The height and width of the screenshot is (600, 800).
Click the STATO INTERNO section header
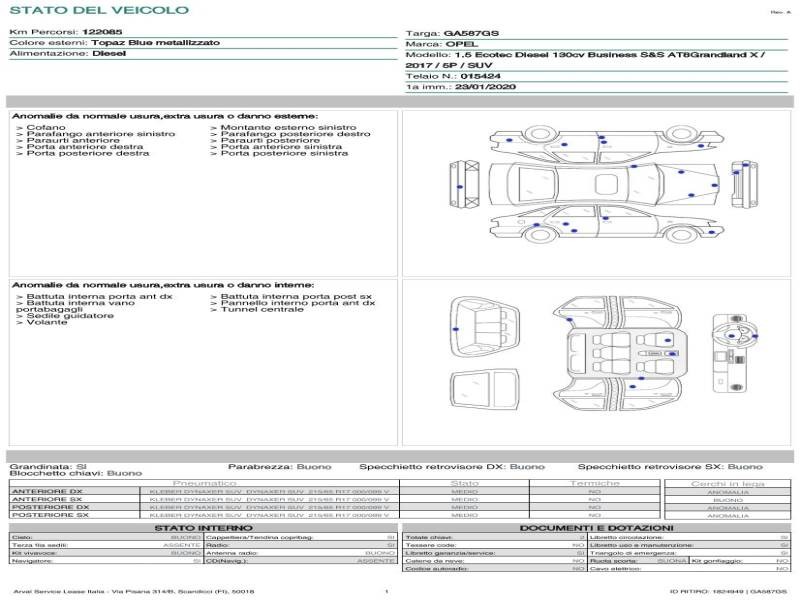coord(203,528)
